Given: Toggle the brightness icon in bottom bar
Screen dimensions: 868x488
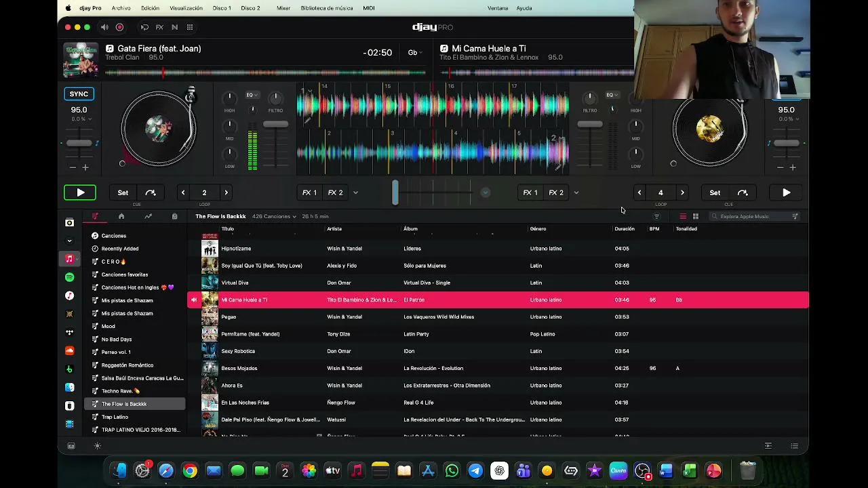Looking at the screenshot, I should [x=97, y=446].
